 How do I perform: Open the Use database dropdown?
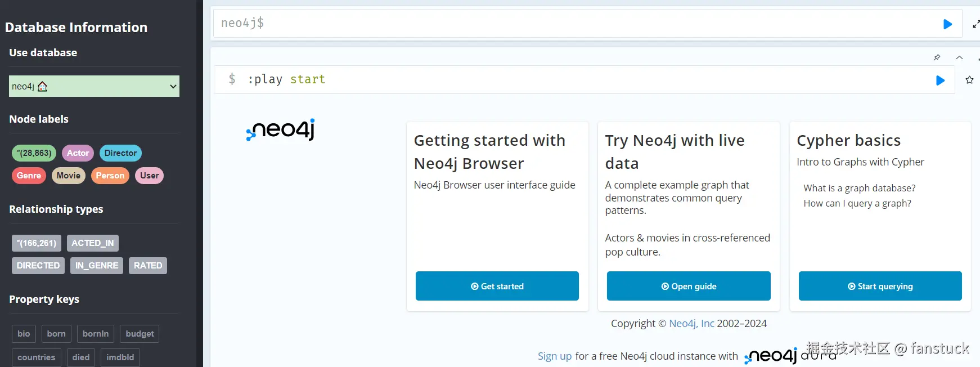pos(94,86)
